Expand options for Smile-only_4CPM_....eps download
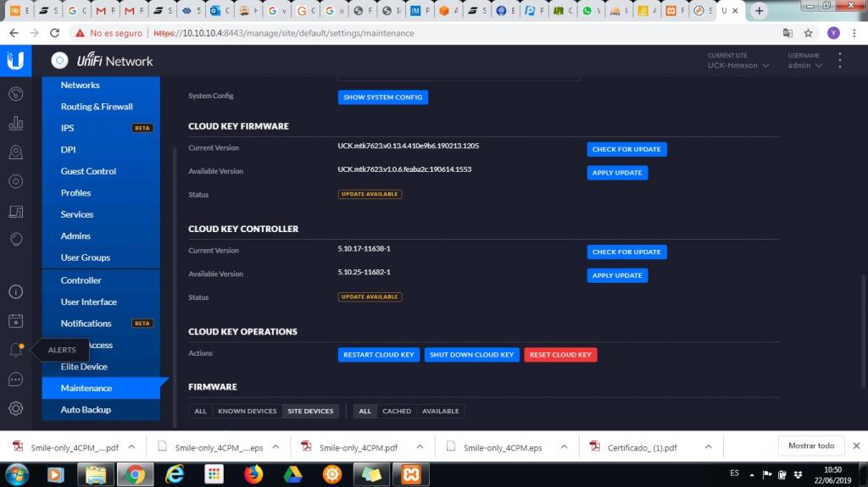868x487 pixels. click(275, 446)
